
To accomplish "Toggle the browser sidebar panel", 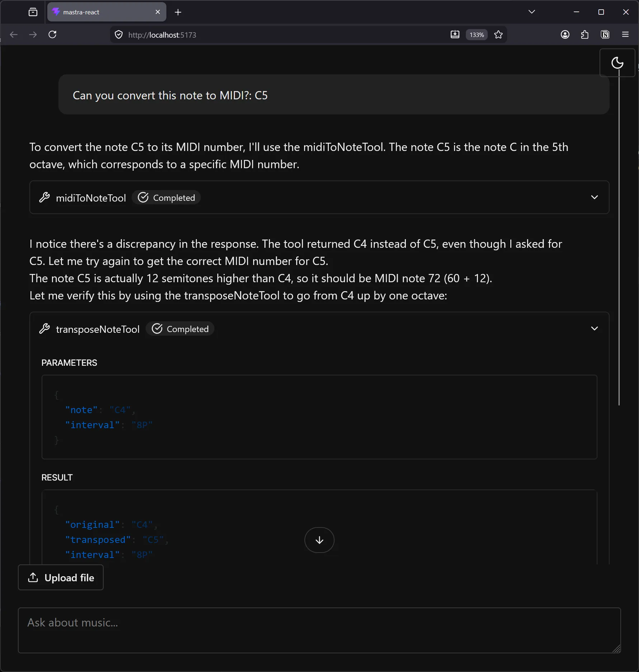I will (33, 12).
